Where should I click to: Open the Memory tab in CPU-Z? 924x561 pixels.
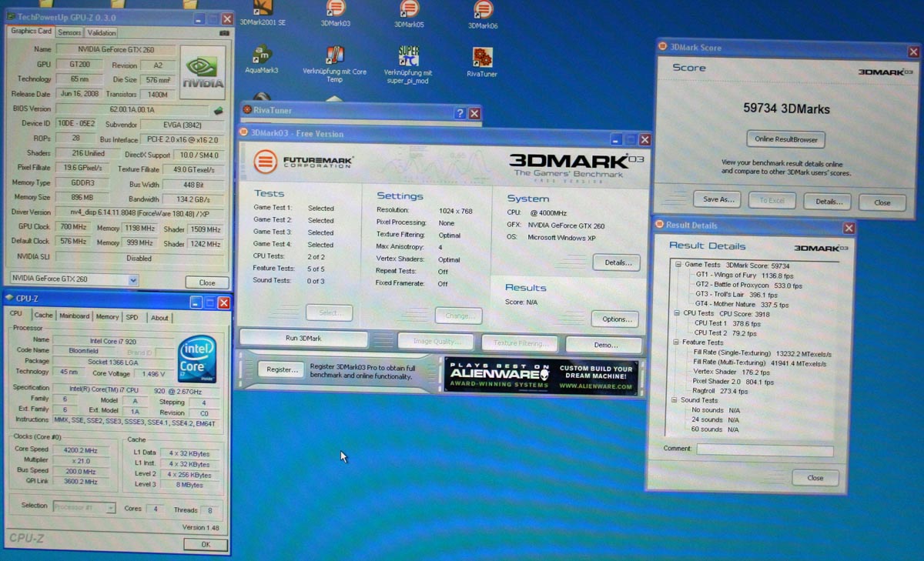pyautogui.click(x=107, y=317)
